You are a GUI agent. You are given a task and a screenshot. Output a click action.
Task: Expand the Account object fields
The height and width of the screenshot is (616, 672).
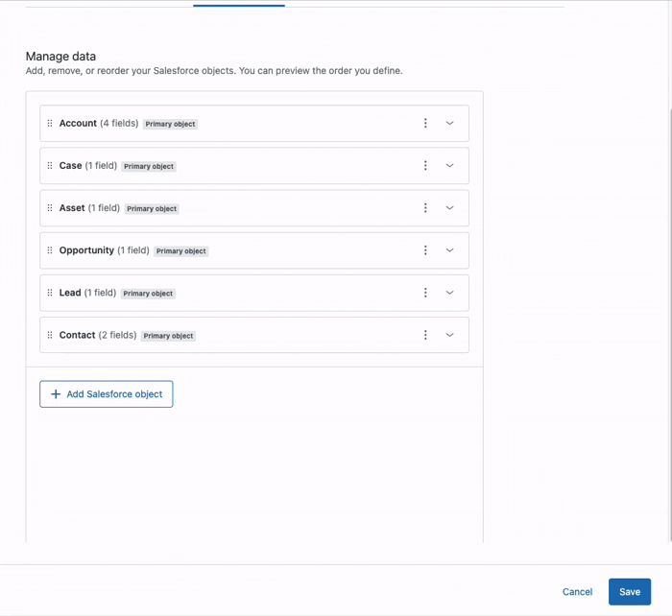tap(449, 124)
